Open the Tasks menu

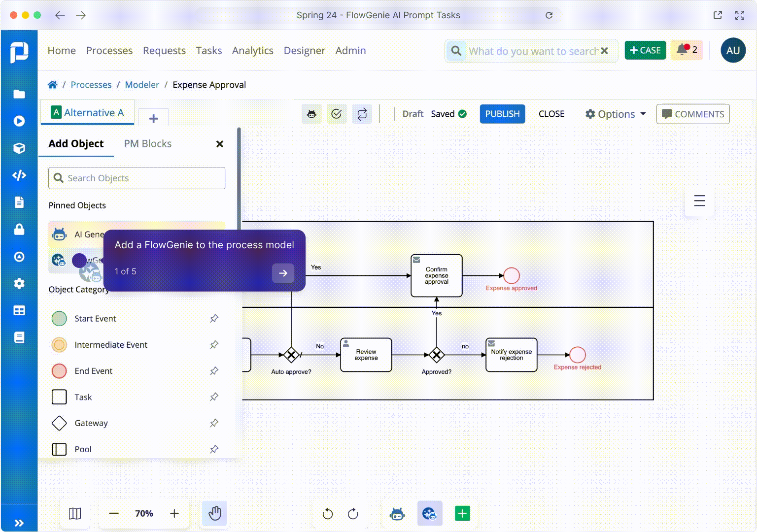click(x=208, y=50)
